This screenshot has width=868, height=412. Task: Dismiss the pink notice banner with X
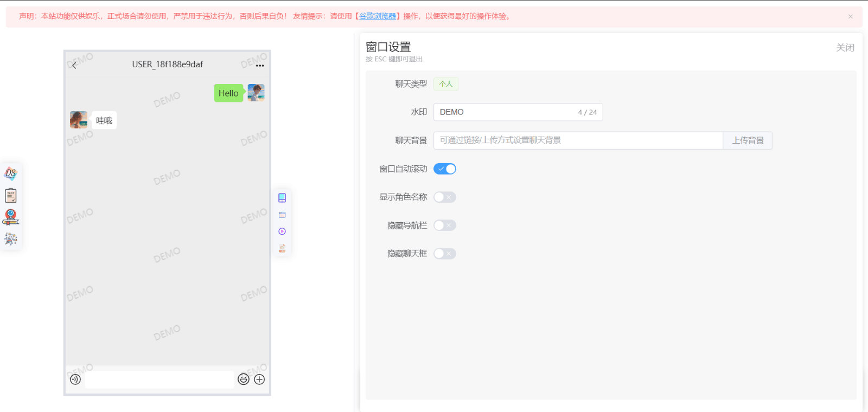tap(851, 16)
